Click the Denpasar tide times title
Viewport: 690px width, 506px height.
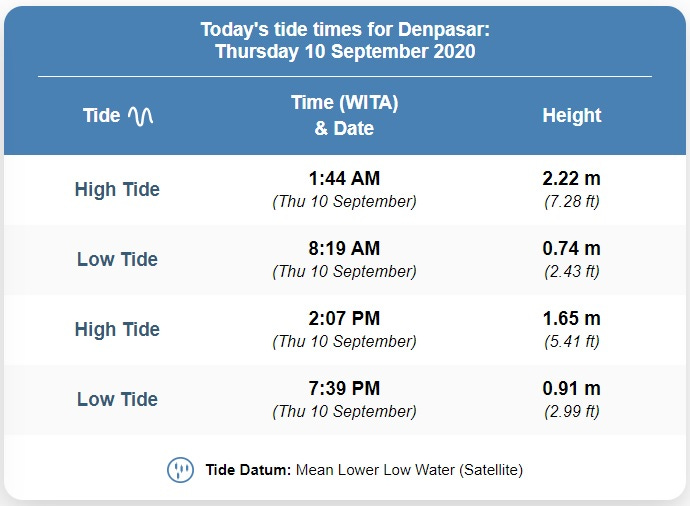(x=345, y=40)
